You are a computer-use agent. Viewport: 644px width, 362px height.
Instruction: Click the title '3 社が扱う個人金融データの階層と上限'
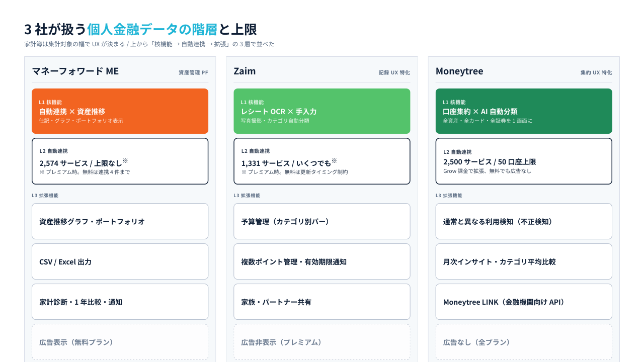pyautogui.click(x=140, y=29)
